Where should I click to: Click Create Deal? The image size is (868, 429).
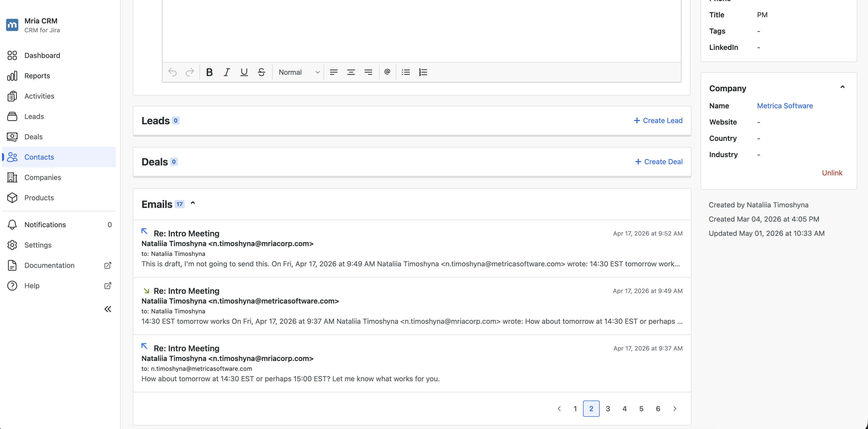click(x=658, y=162)
